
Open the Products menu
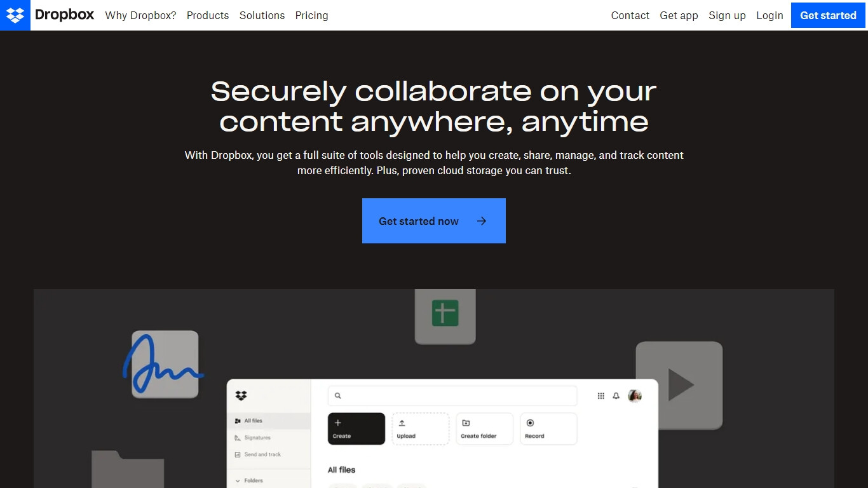pos(208,15)
